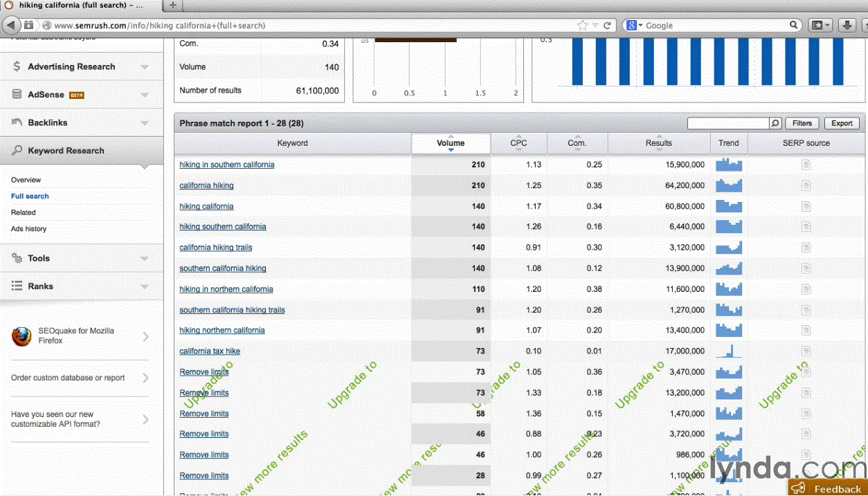Open the customizable API format chevron

click(145, 419)
